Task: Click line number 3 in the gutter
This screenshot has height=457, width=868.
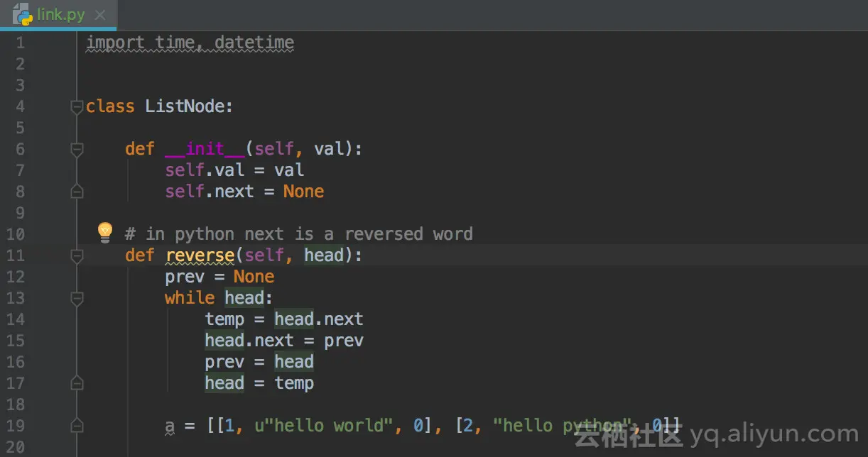Action: [x=20, y=85]
